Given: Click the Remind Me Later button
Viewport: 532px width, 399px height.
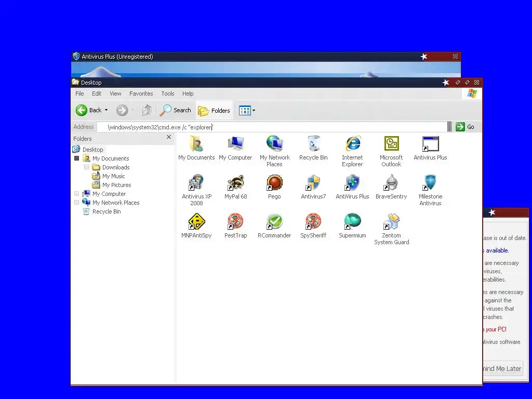Looking at the screenshot, I should [502, 368].
